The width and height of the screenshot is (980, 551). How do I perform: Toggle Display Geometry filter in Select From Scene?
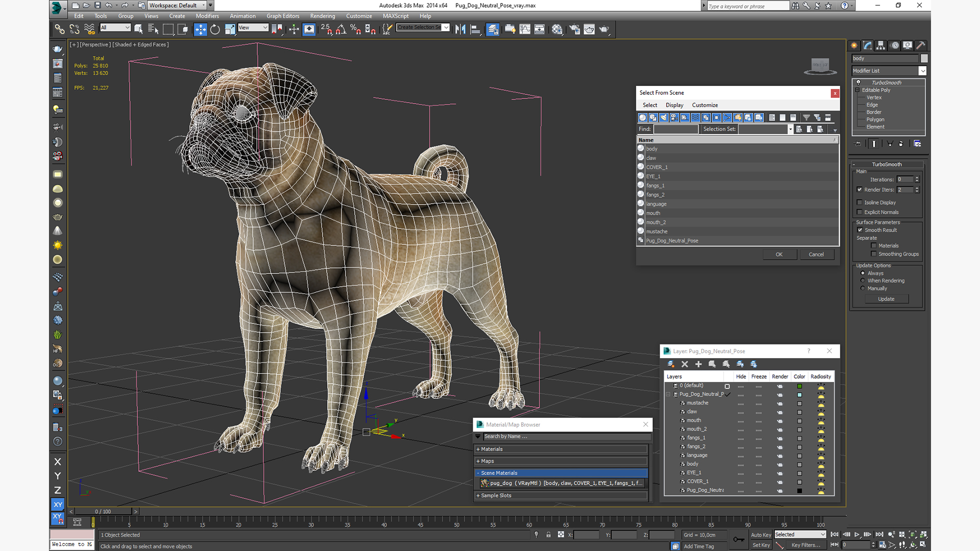(x=643, y=117)
